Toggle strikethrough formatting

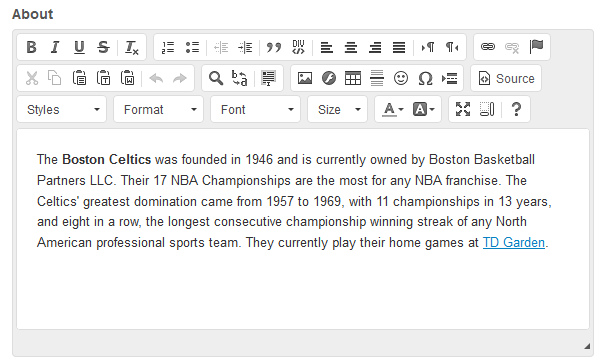click(103, 47)
